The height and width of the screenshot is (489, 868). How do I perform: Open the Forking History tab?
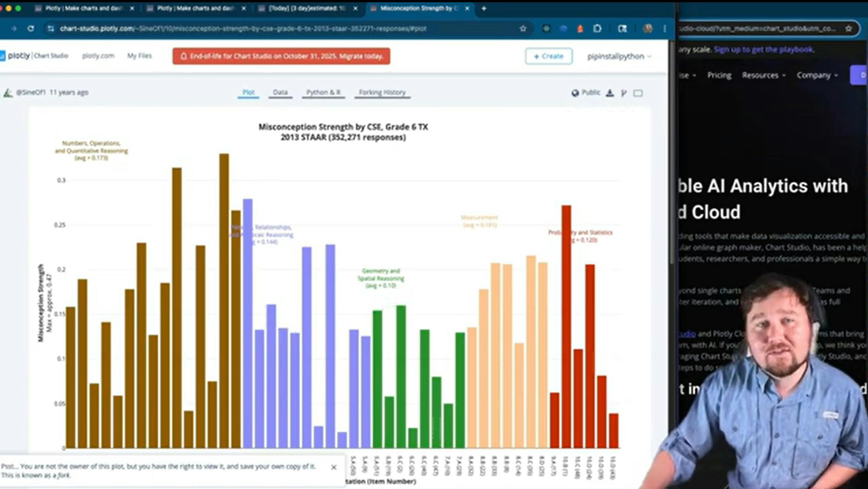tap(382, 92)
